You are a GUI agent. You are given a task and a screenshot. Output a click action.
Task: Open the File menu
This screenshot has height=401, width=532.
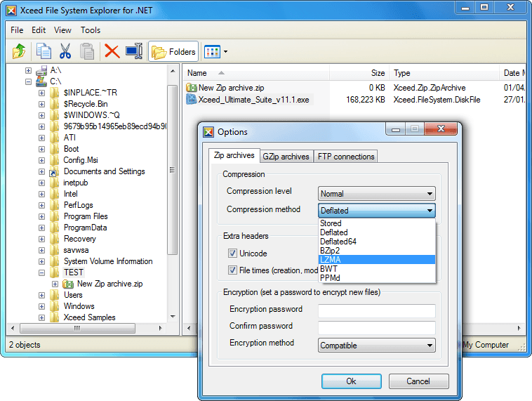pyautogui.click(x=17, y=30)
